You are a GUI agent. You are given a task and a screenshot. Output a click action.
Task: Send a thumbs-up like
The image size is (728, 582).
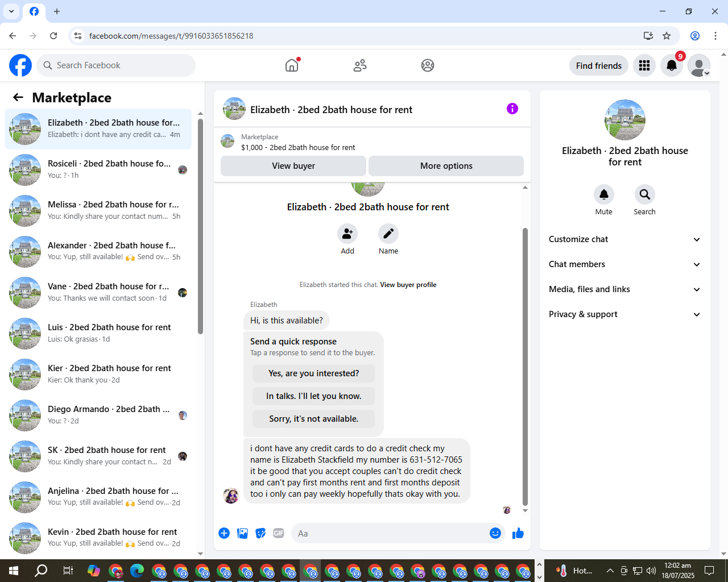click(518, 533)
